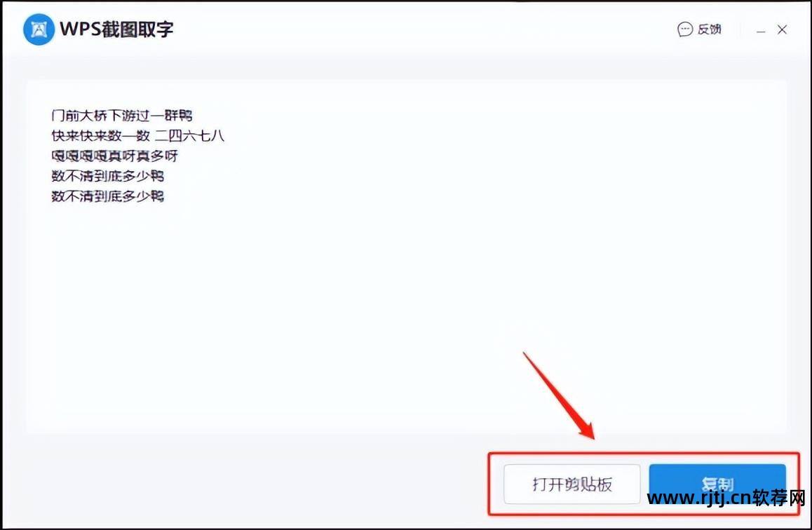Image resolution: width=812 pixels, height=530 pixels.
Task: Click the 打开剪贴板 button
Action: click(x=572, y=484)
